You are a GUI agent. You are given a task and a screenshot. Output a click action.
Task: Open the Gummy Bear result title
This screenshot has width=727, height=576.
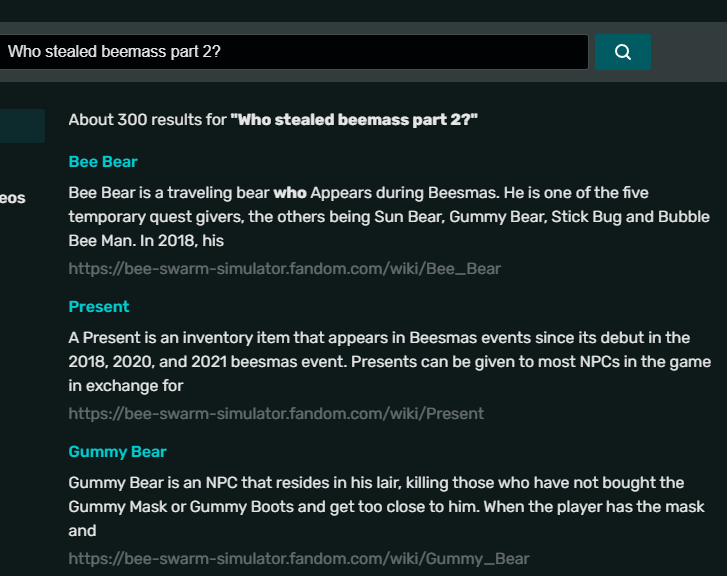point(117,452)
